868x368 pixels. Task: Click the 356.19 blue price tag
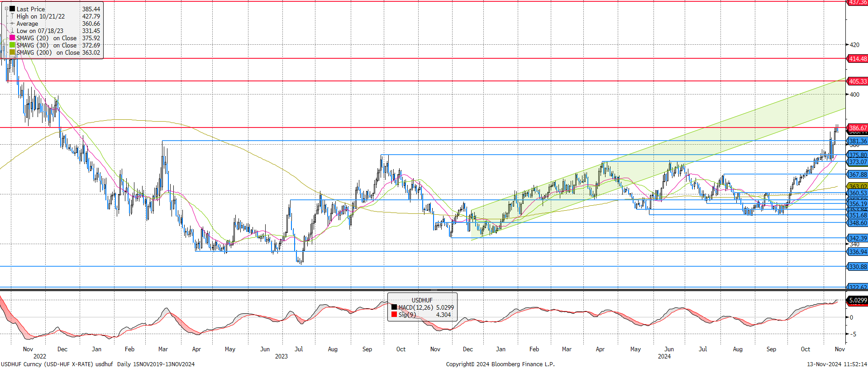pyautogui.click(x=858, y=204)
